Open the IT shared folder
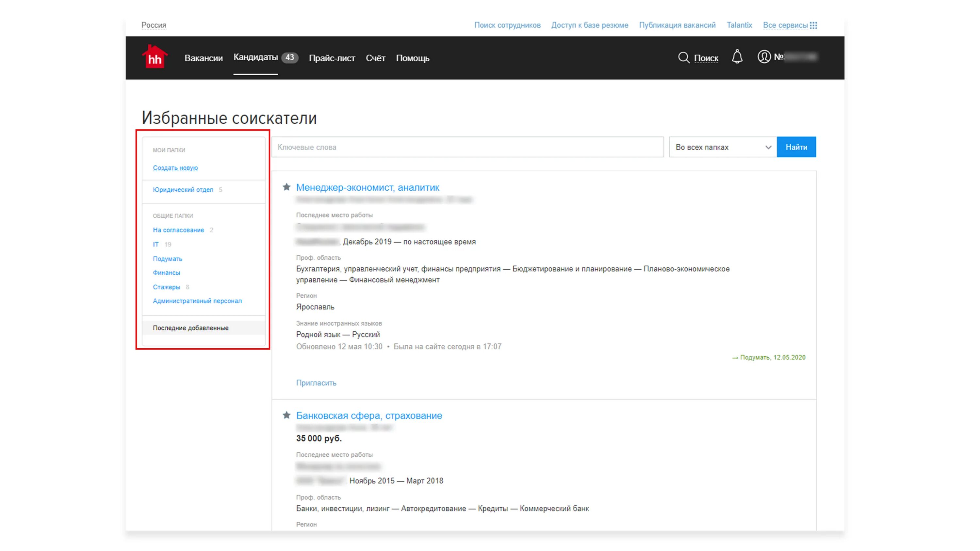The image size is (980, 551). coord(155,244)
